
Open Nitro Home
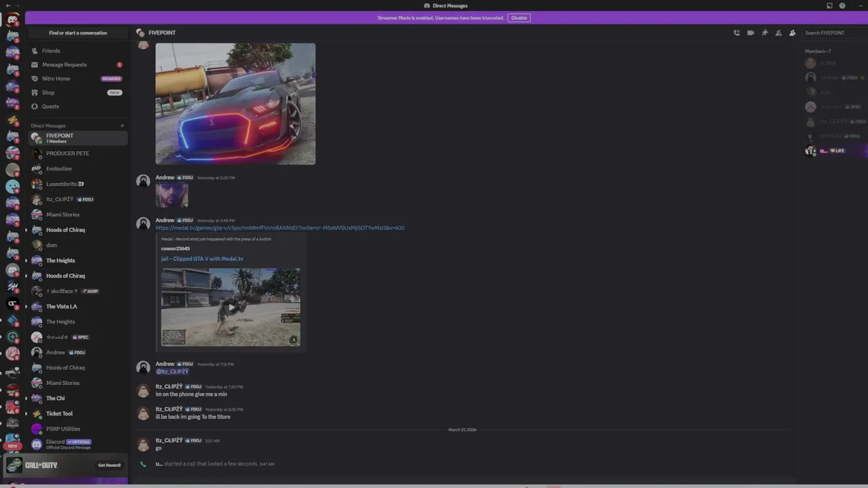pyautogui.click(x=77, y=79)
